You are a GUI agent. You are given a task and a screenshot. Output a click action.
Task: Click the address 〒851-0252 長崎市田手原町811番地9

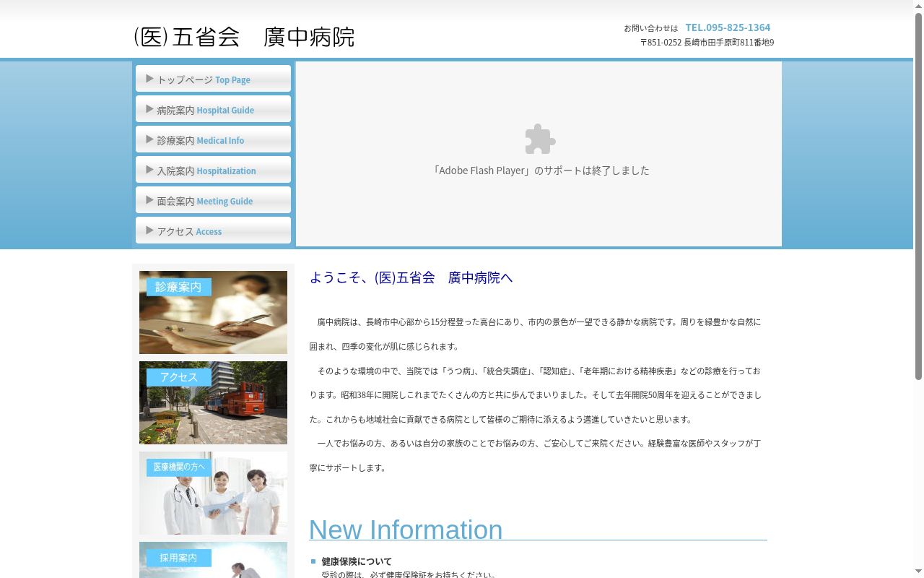[x=707, y=43]
